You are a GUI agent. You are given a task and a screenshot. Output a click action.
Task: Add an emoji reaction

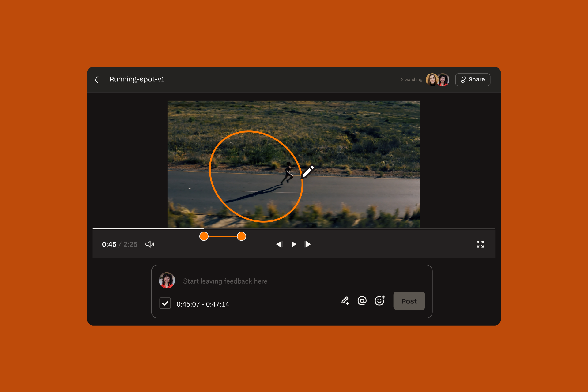coord(380,300)
